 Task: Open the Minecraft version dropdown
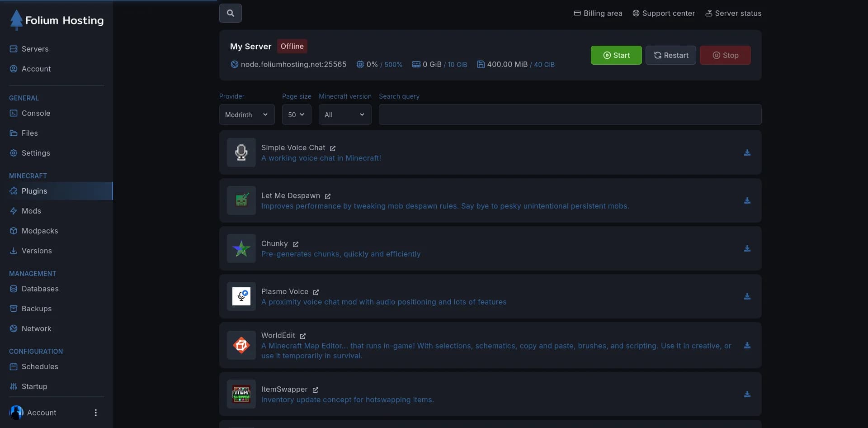[345, 114]
